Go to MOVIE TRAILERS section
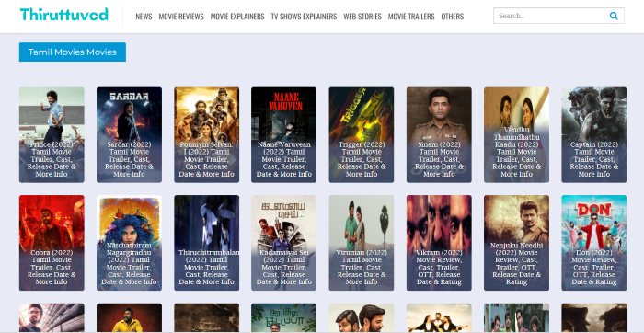Viewport: 644px width, 333px height. [411, 17]
